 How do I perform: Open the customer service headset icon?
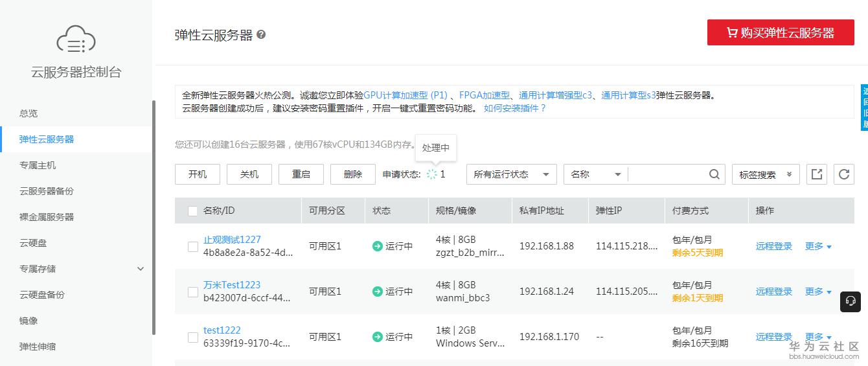(x=851, y=301)
